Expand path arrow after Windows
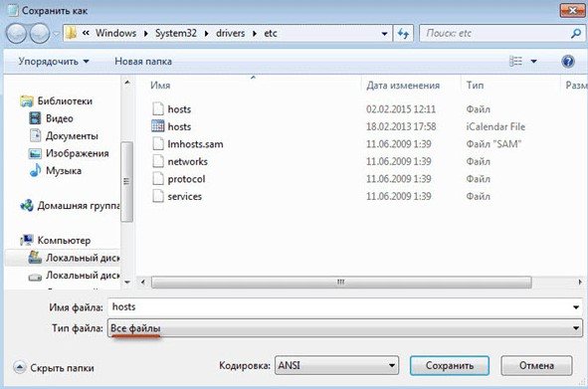The width and height of the screenshot is (588, 389). click(x=146, y=34)
